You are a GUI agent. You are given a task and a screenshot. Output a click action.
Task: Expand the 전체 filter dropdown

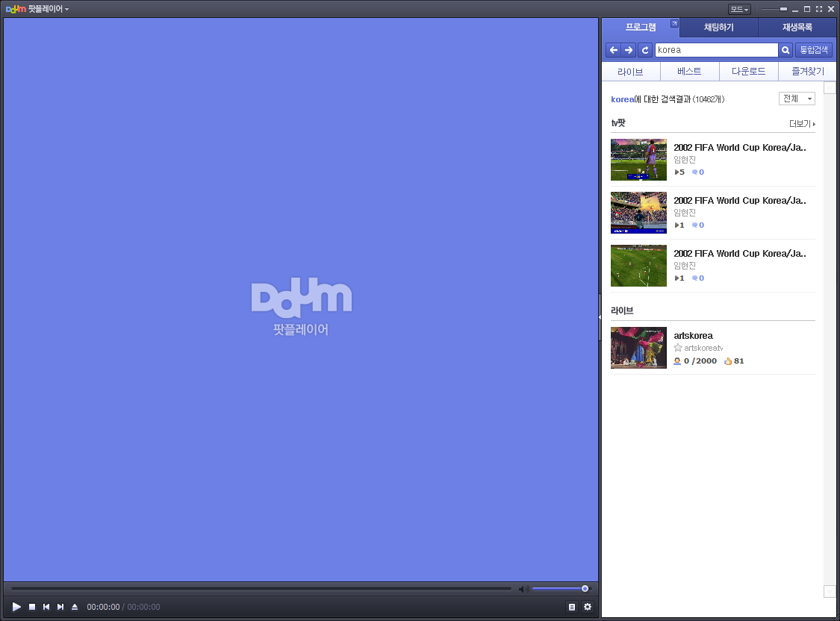797,99
